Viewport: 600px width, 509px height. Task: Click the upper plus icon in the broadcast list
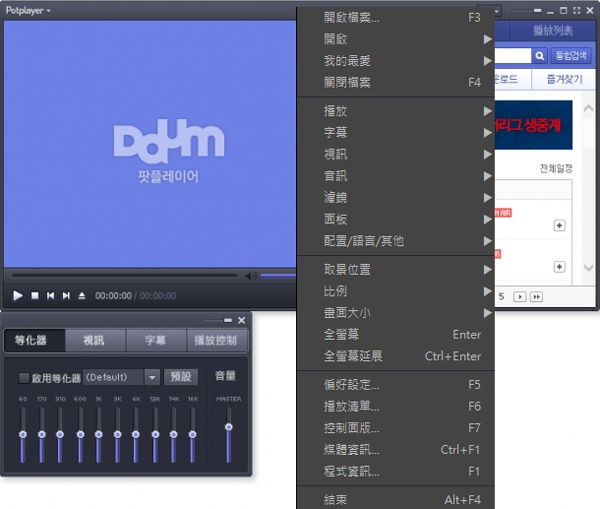tap(559, 225)
